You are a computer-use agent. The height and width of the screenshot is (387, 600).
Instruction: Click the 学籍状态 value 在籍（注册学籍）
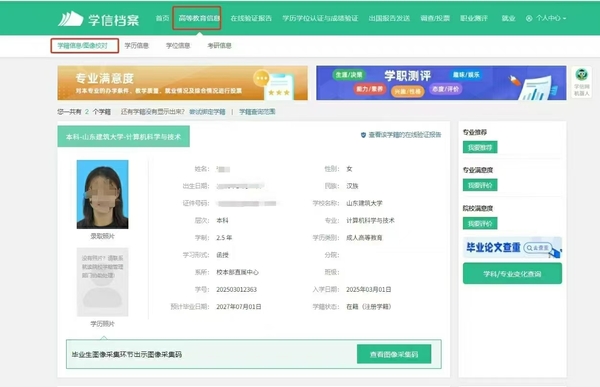(x=369, y=307)
